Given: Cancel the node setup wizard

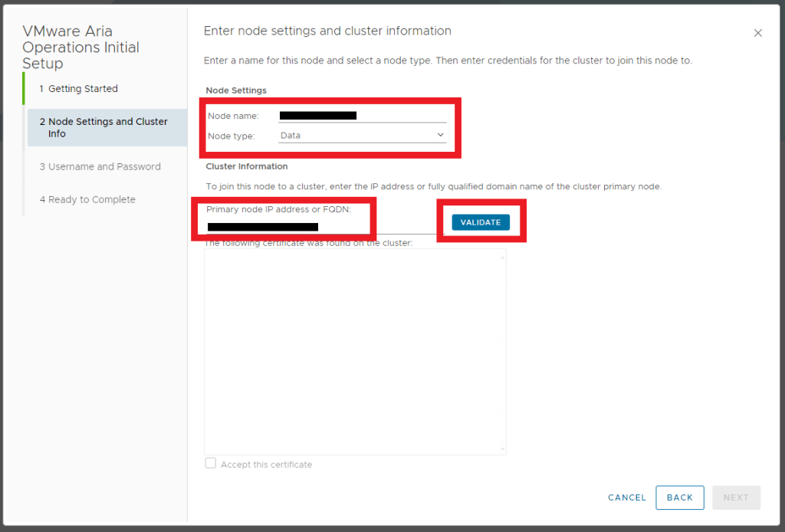Looking at the screenshot, I should 626,498.
